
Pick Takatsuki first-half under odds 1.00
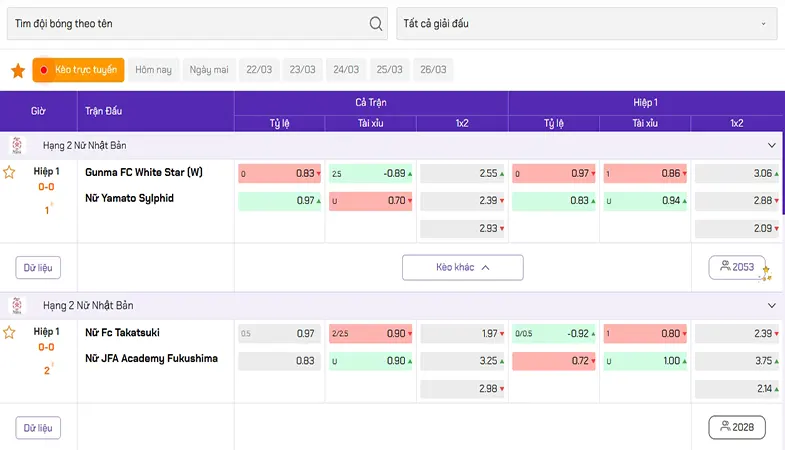[x=645, y=361]
